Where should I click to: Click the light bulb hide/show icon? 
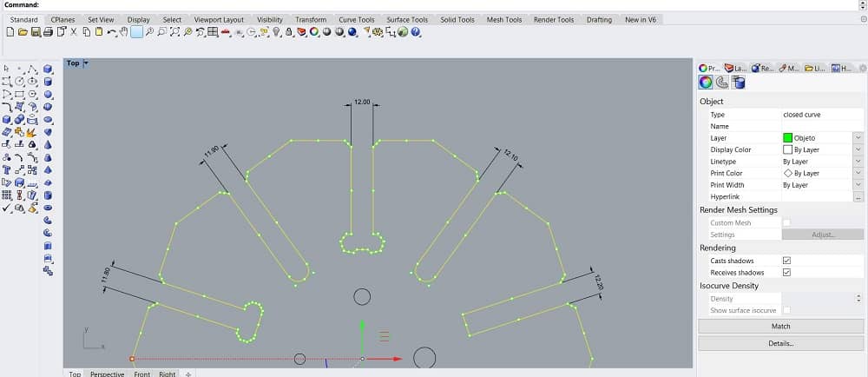pyautogui.click(x=276, y=31)
